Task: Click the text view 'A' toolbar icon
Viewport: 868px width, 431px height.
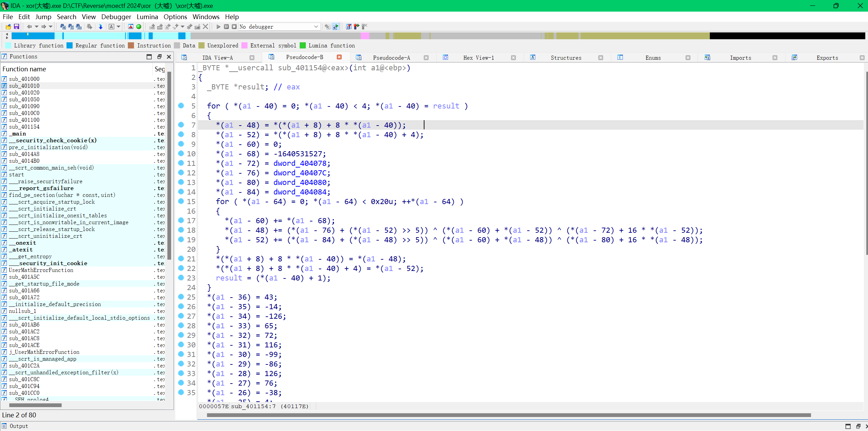Action: coord(111,27)
